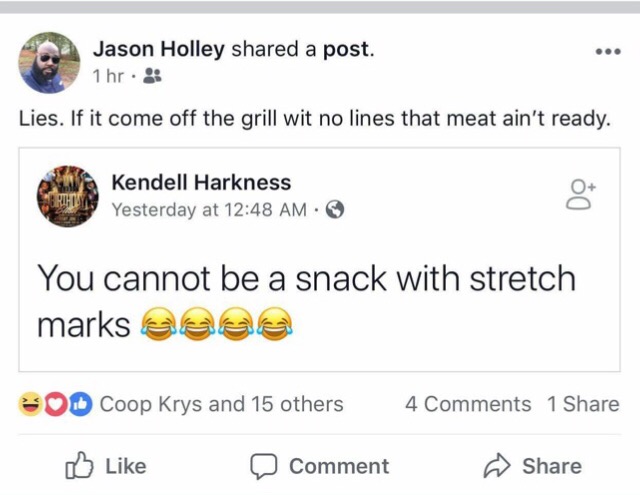This screenshot has height=495, width=640.
Task: Click the add friend icon
Action: [580, 193]
